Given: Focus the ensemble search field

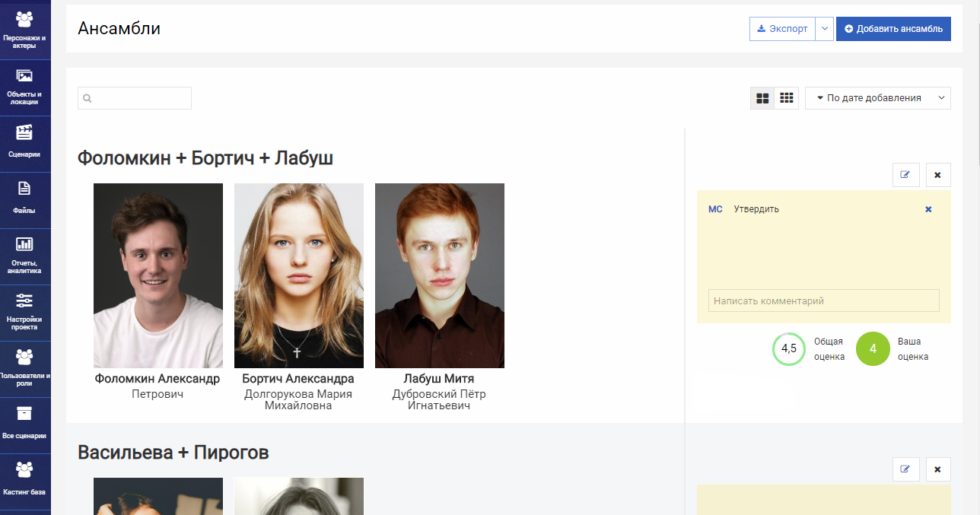Looking at the screenshot, I should [135, 98].
